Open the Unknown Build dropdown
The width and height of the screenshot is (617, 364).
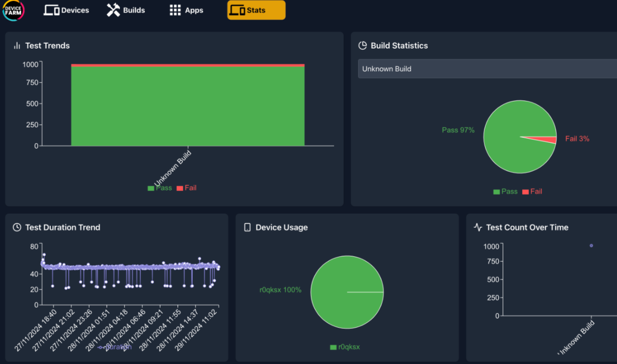coord(487,69)
